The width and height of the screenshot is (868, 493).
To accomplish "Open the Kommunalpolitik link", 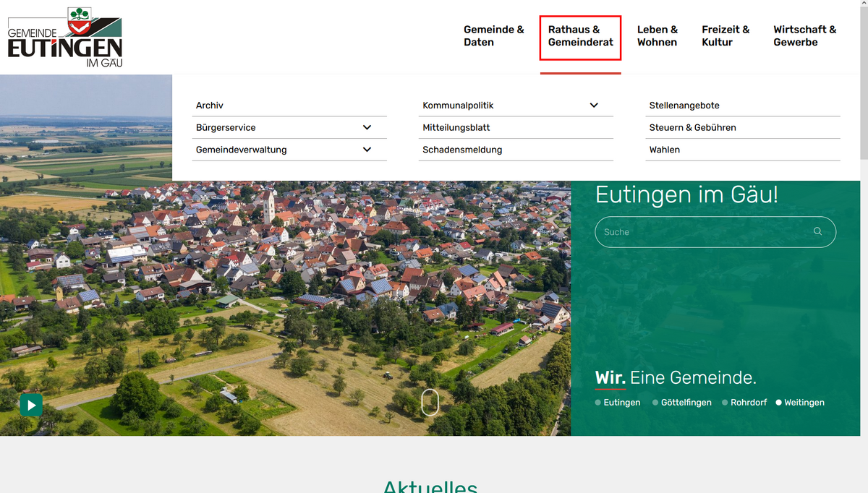I will tap(458, 106).
